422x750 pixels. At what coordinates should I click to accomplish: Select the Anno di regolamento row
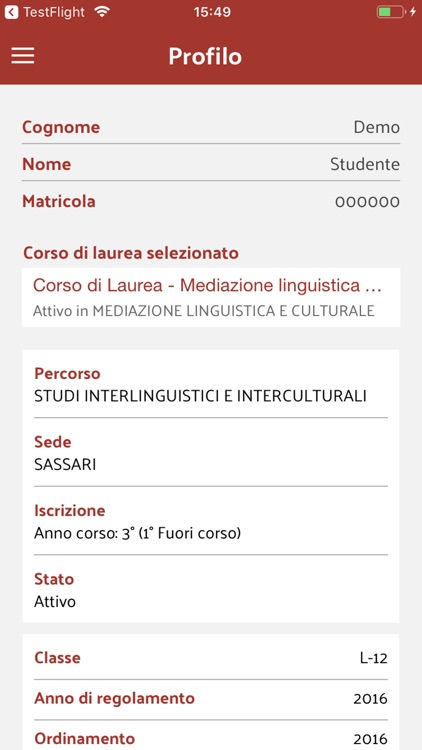pyautogui.click(x=211, y=699)
